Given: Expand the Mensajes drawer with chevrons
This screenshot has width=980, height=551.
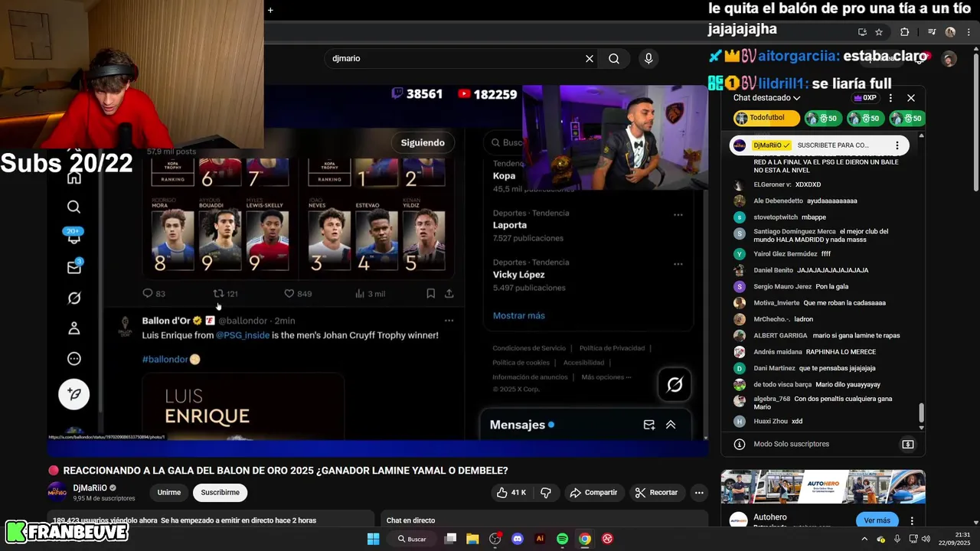Looking at the screenshot, I should tap(671, 425).
